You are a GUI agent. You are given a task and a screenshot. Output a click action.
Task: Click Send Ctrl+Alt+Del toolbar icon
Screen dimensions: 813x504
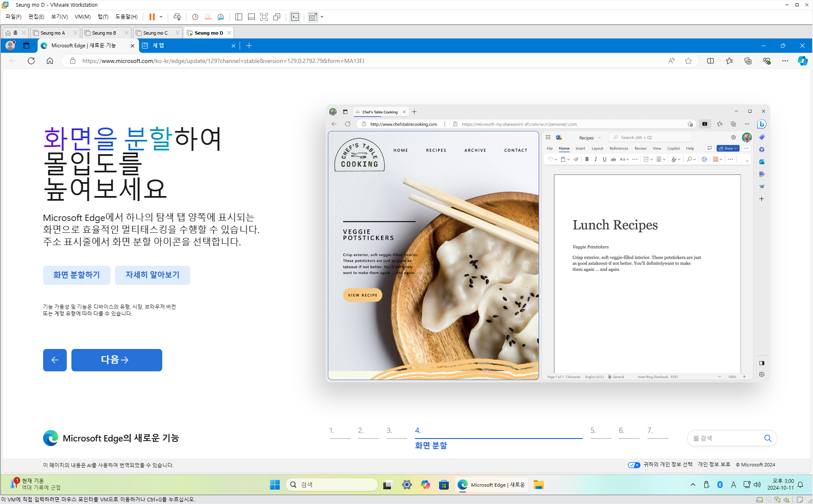click(x=177, y=17)
